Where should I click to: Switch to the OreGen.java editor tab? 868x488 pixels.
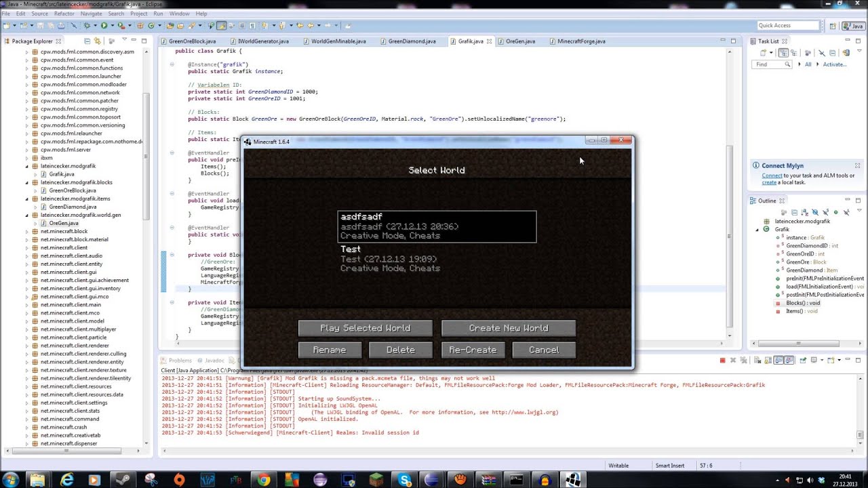tap(520, 41)
